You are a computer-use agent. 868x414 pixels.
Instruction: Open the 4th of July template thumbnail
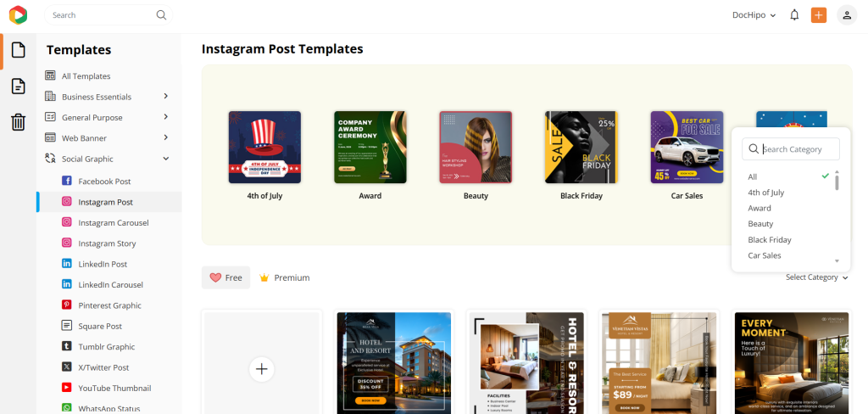pos(264,147)
